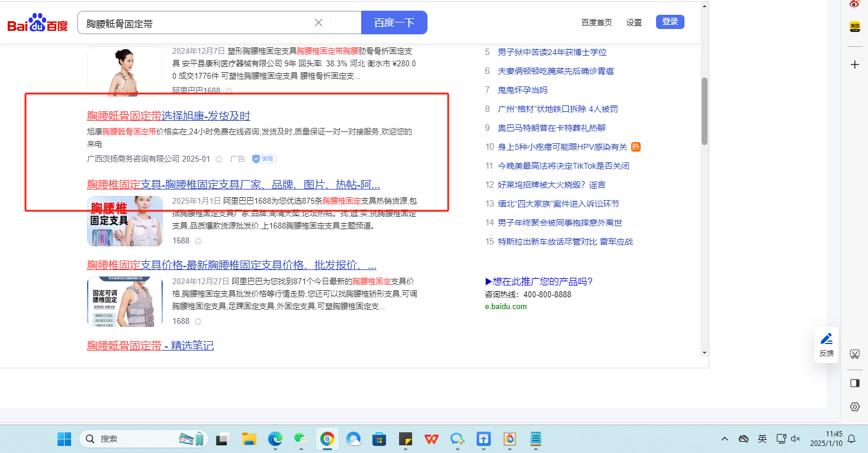
Task: Expand dropdown arrow next to 广西茨扬商务咨询有限公司
Action: tap(219, 159)
